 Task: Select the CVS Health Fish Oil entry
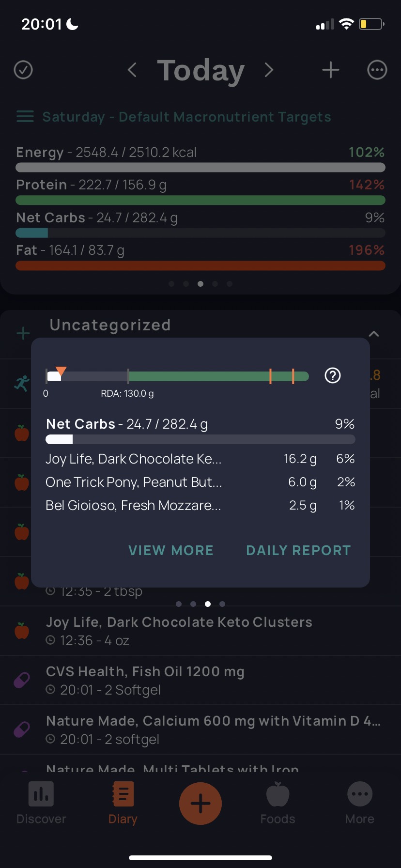[x=200, y=680]
